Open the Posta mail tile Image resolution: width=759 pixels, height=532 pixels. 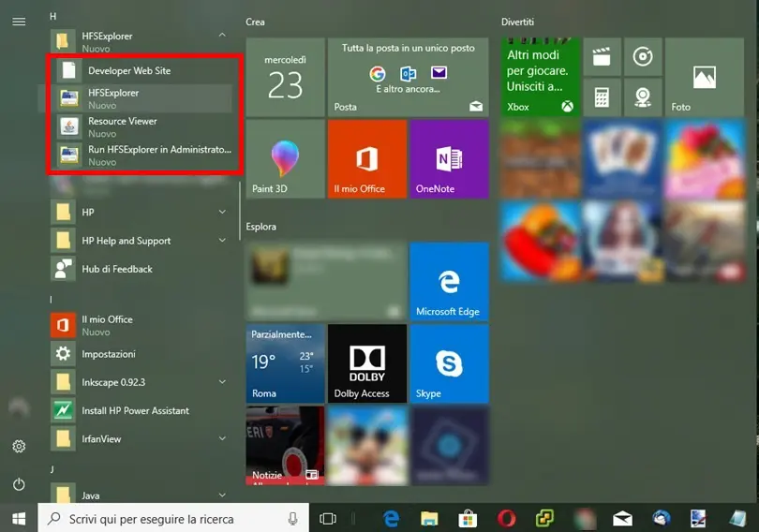pos(408,77)
